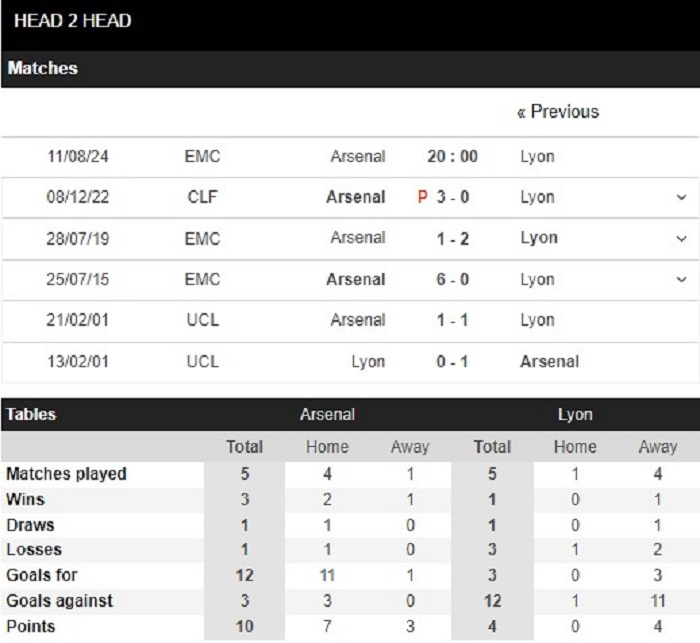The image size is (700, 643).
Task: Expand the 28/07/19 match details chevron
Action: [x=681, y=238]
